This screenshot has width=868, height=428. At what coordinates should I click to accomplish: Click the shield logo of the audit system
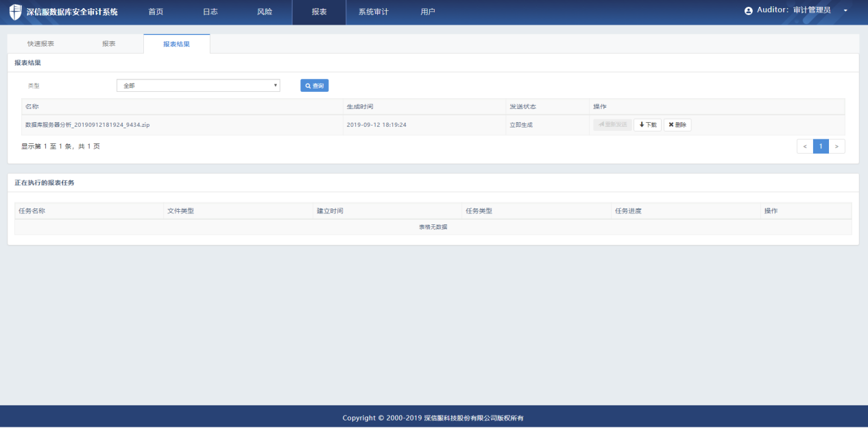(x=15, y=12)
